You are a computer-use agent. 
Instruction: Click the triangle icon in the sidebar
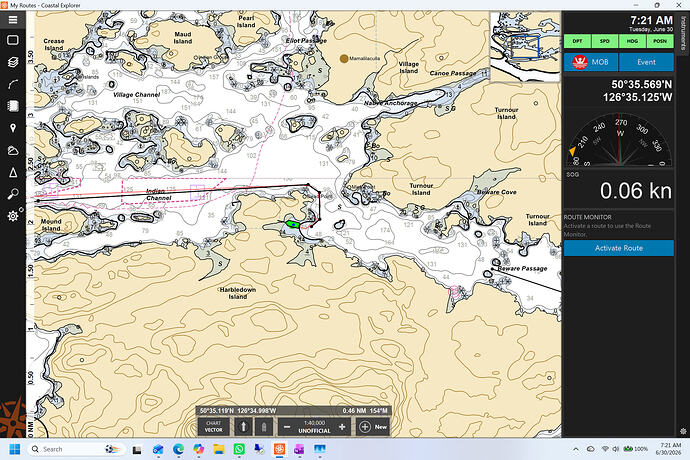tap(13, 172)
